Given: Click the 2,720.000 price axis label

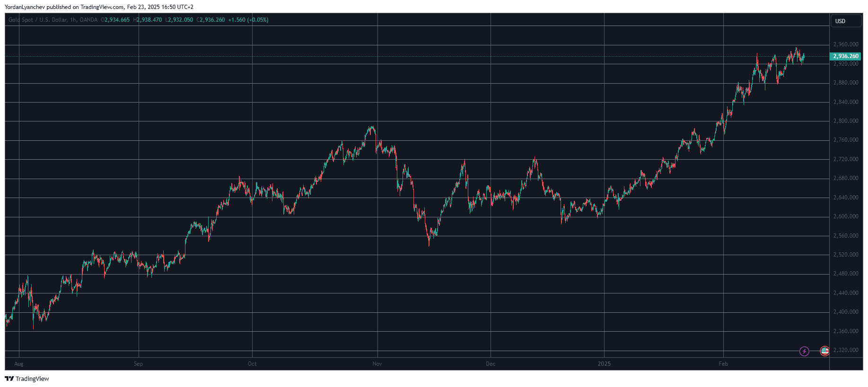Looking at the screenshot, I should (846, 159).
